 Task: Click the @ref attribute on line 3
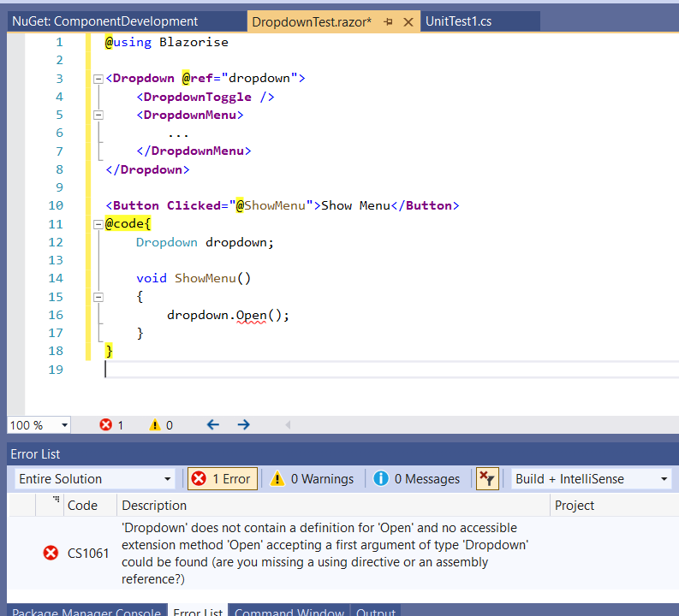pos(198,79)
